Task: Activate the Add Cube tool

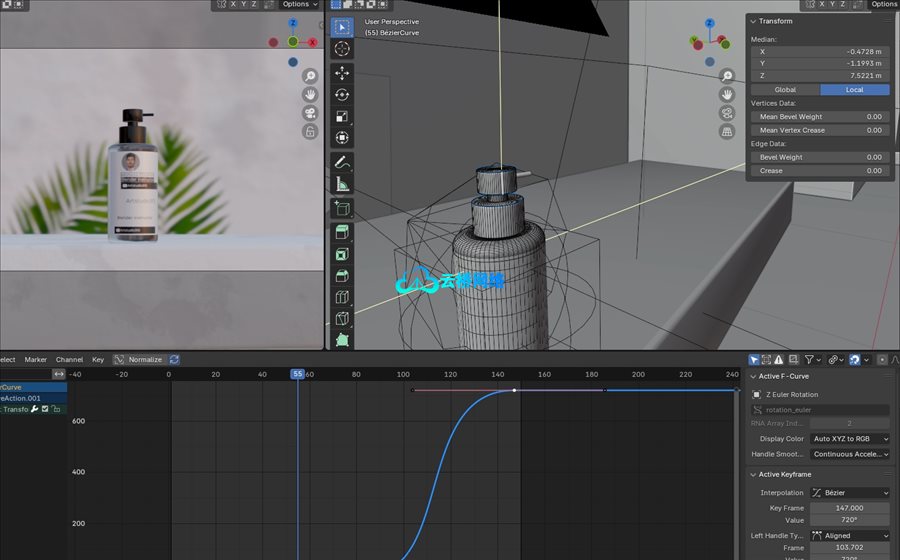Action: 342,208
